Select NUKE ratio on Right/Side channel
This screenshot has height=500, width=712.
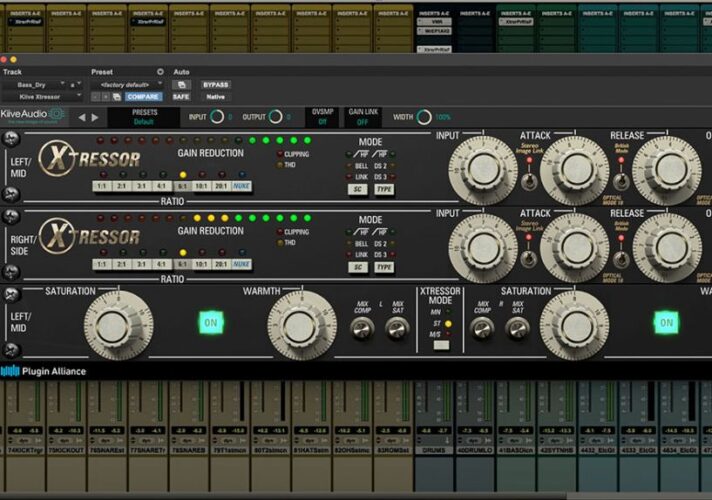pos(241,264)
